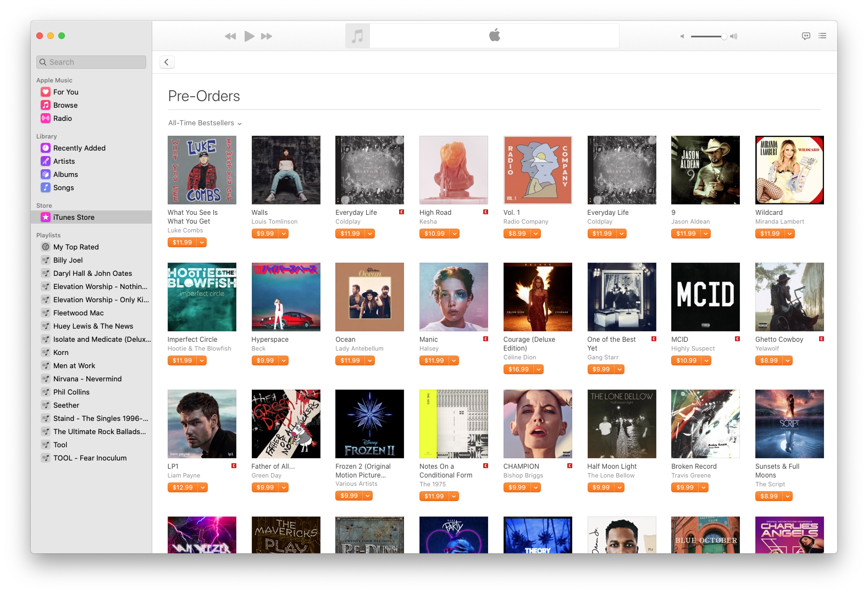Click the For You heart icon
This screenshot has height=594, width=868.
[46, 92]
